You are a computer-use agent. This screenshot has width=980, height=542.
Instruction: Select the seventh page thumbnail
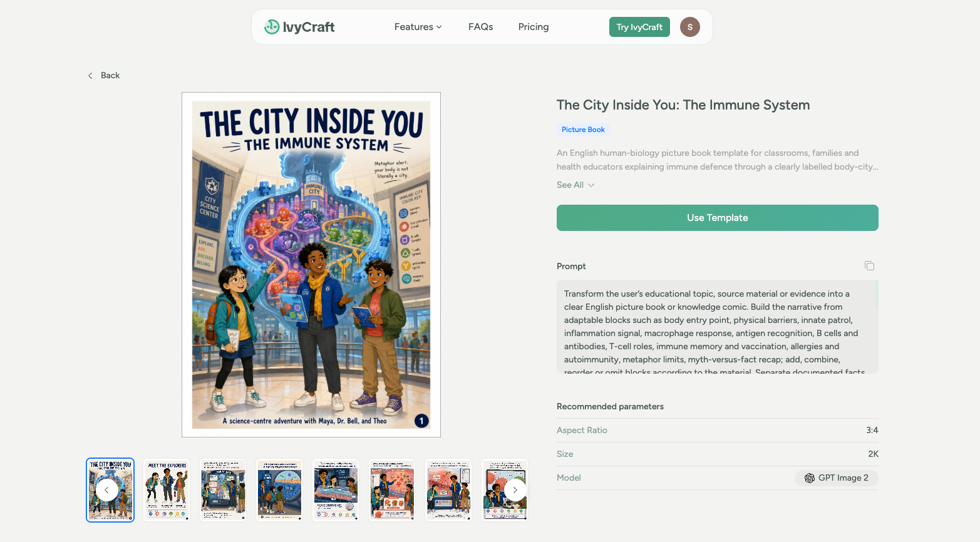point(448,490)
